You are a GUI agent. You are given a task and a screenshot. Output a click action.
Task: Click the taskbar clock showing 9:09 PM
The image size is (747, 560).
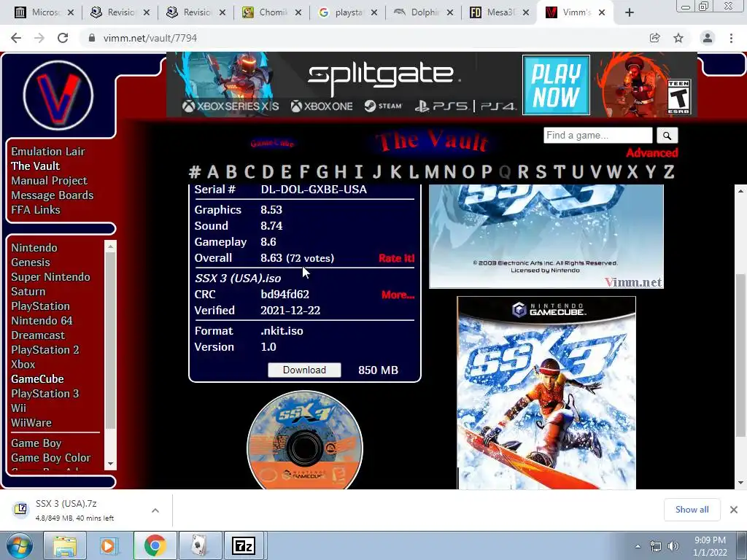pos(710,546)
